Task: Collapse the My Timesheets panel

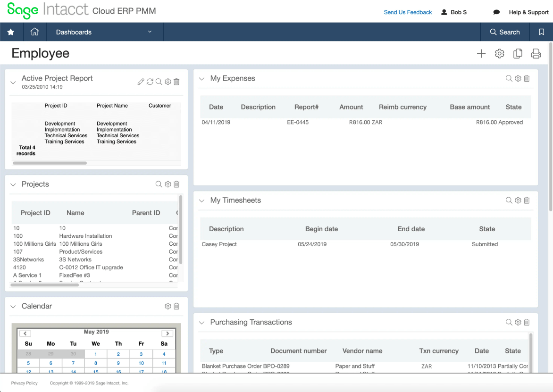Action: 202,200
